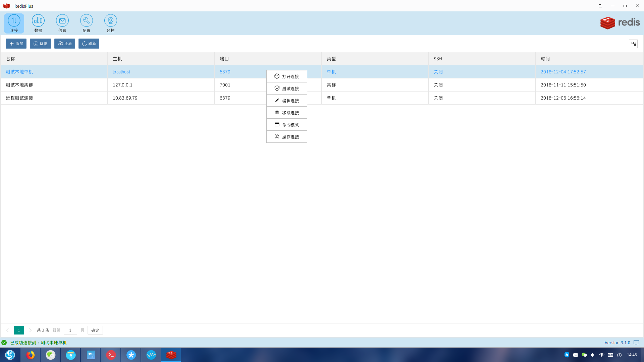
Task: Choose 测试连接 from the context menu
Action: click(x=287, y=88)
